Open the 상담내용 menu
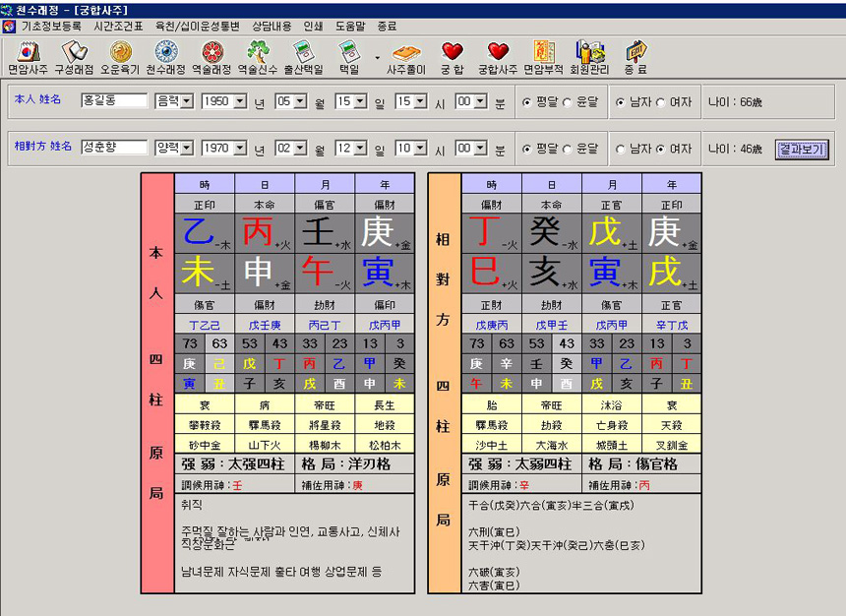Viewport: 846px width, 616px height. pyautogui.click(x=272, y=27)
